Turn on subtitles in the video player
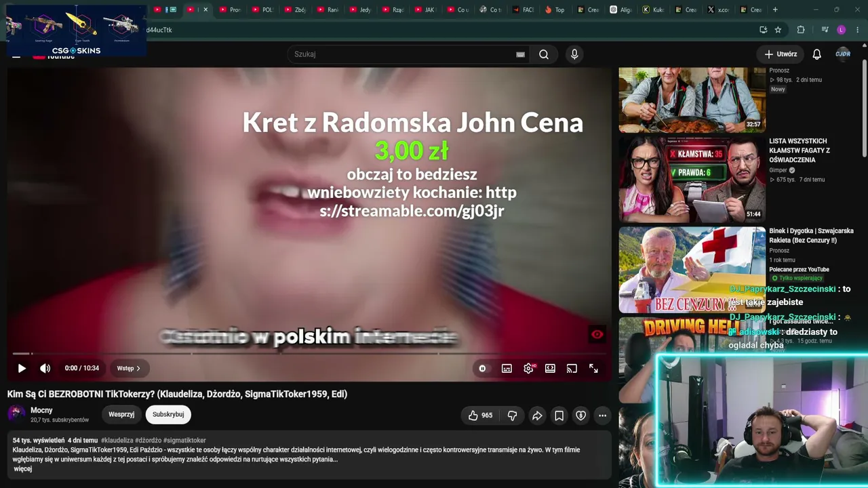 [507, 369]
